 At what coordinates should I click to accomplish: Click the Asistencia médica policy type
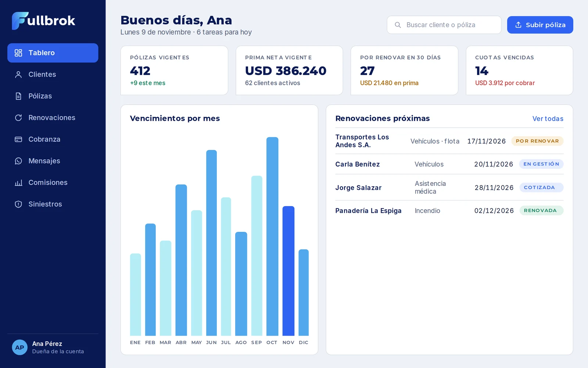click(430, 187)
